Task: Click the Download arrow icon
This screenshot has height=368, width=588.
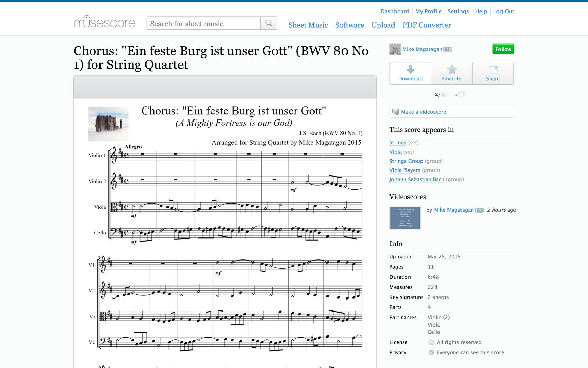Action: coord(411,69)
